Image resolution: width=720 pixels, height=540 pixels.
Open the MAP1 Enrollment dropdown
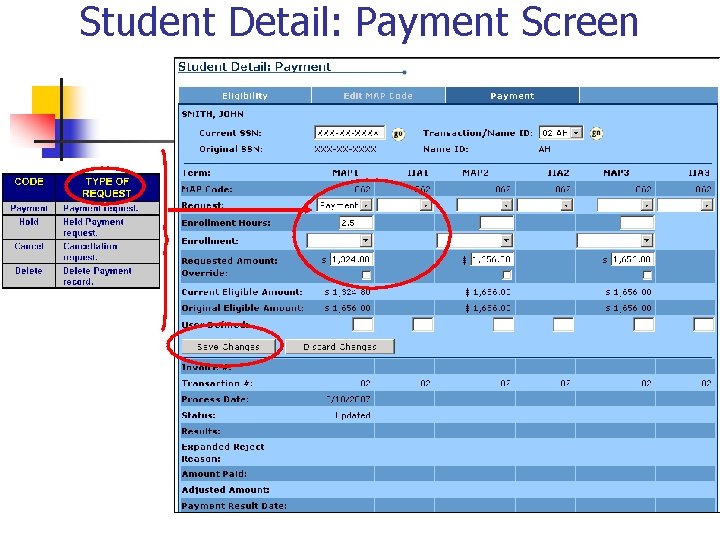[x=339, y=241]
